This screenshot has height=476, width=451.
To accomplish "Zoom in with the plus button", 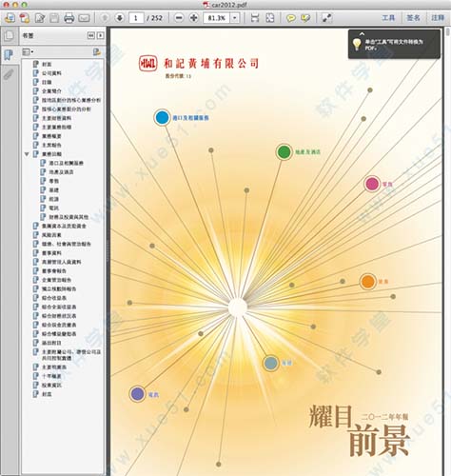I will (x=193, y=18).
